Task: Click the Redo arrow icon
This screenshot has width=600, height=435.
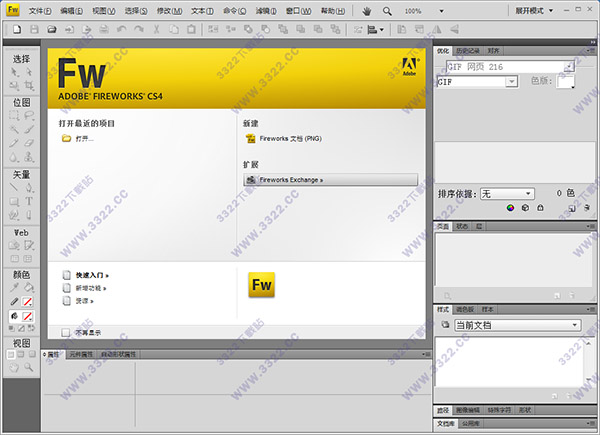Action: [x=139, y=29]
